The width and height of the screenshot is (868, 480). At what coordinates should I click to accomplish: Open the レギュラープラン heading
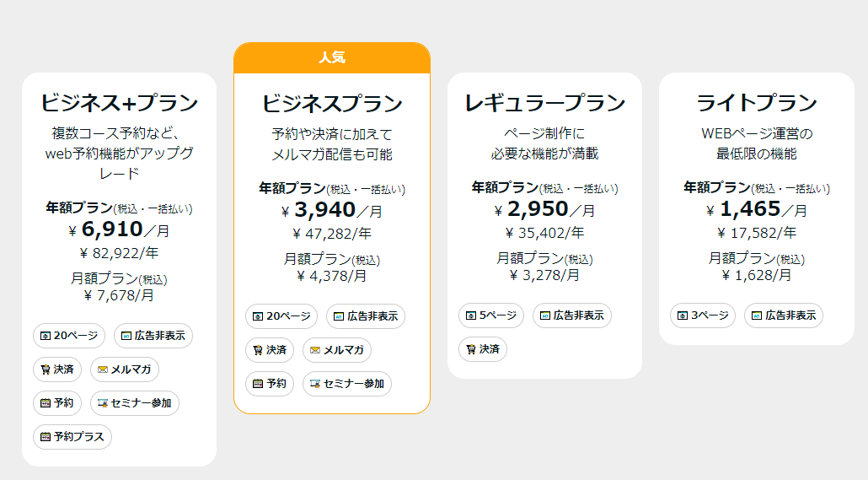point(544,104)
